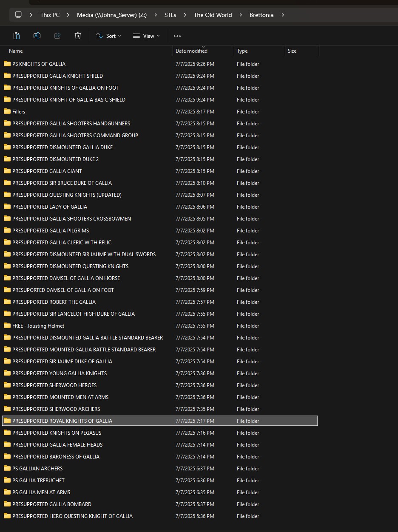Select folder icon of PRESUPPORTED YOUNG GALLIA KNIGHTS
Image resolution: width=398 pixels, height=532 pixels.
point(7,373)
